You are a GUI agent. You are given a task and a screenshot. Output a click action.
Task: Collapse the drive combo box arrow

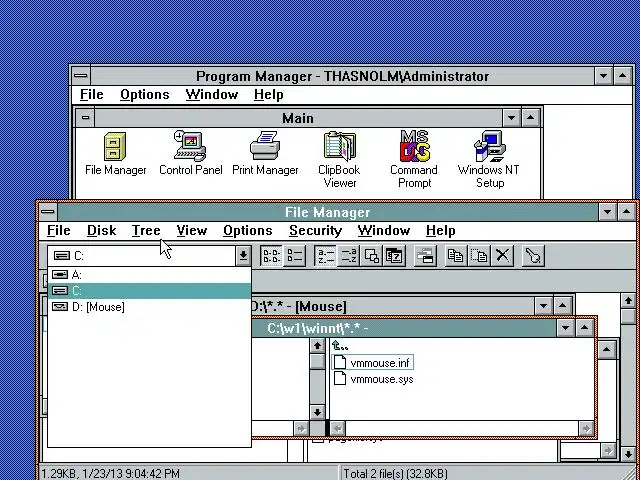pyautogui.click(x=243, y=256)
